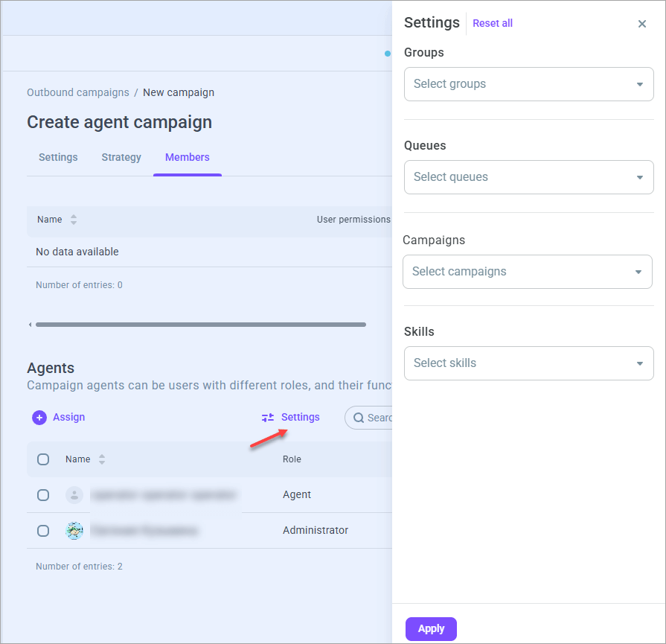This screenshot has width=666, height=644.
Task: Switch to the campaign Settings tab
Action: [x=58, y=157]
